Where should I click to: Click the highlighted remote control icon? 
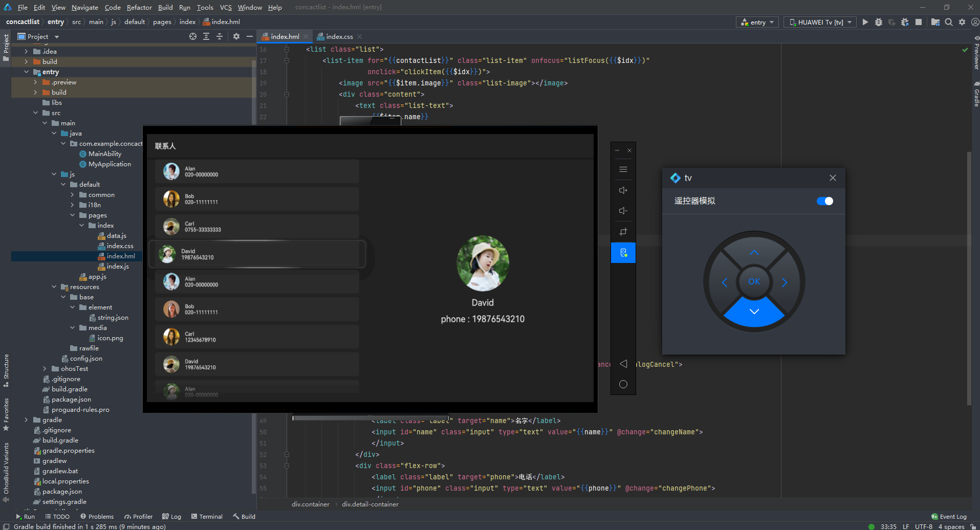pos(623,253)
